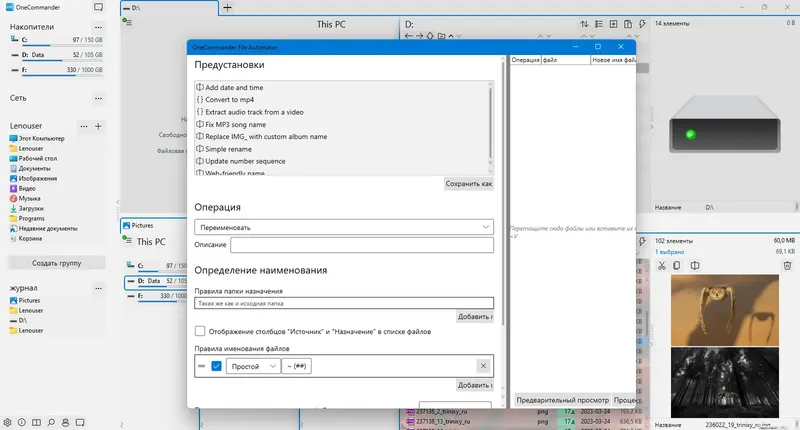The height and width of the screenshot is (430, 800).
Task: Click the lightning icon beside 102 элементы
Action: pos(642,241)
